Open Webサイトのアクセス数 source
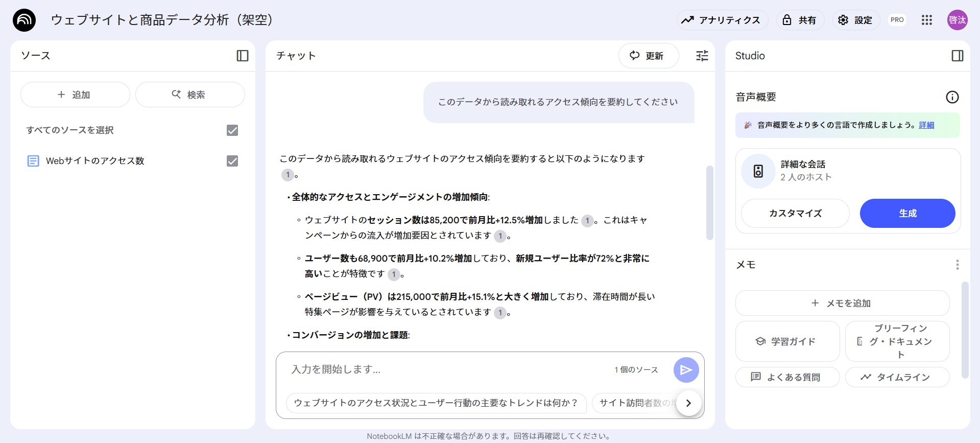980x443 pixels. point(95,161)
